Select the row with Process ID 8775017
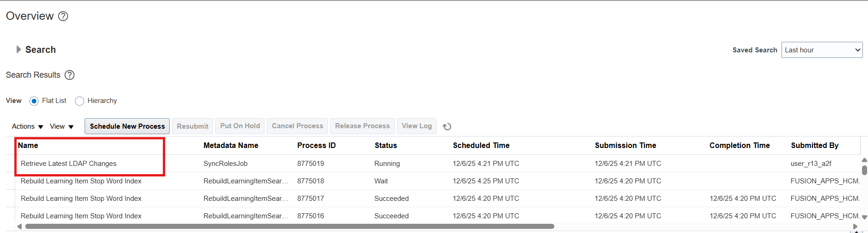Screen dimensions: 868x233 coord(310,199)
